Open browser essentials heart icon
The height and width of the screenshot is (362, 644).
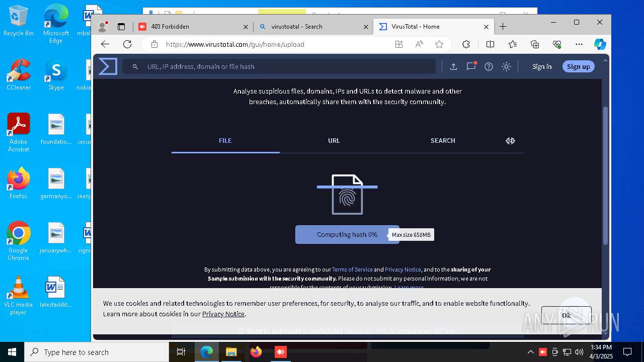(557, 44)
